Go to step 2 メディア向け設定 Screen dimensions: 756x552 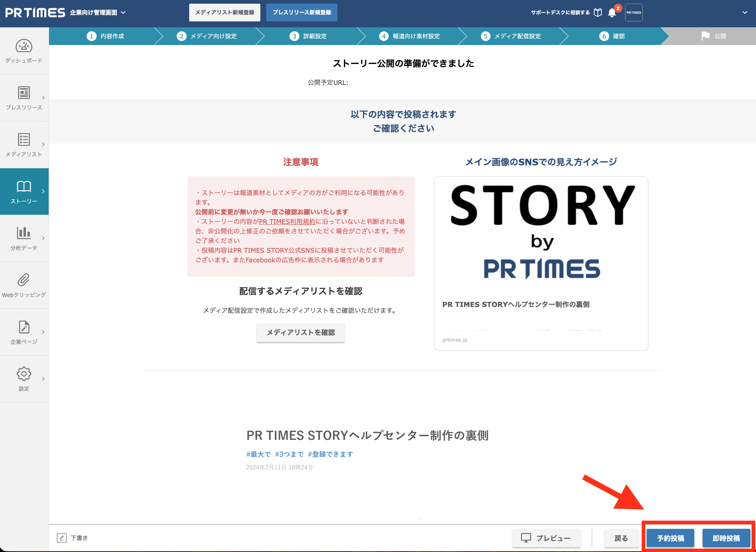click(x=207, y=36)
